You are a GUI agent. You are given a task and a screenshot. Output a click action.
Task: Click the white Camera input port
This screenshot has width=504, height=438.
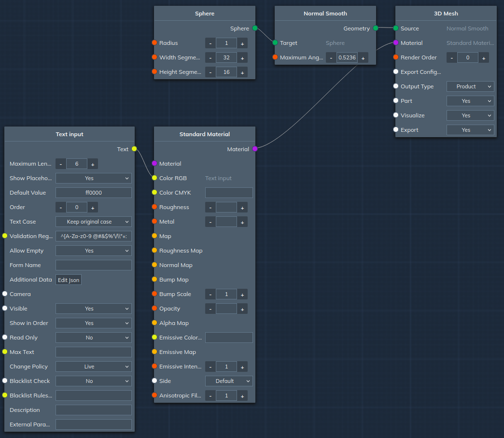[5, 294]
